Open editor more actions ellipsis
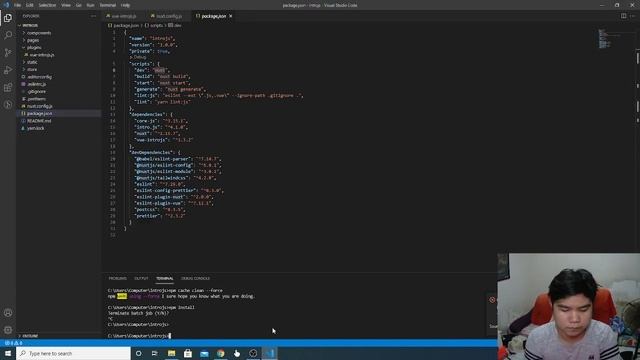Viewport: 640px width, 360px height. pyautogui.click(x=633, y=16)
